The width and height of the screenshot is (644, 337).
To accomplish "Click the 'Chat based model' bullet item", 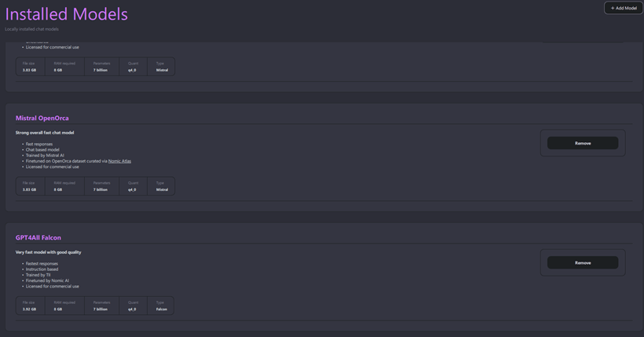I will (42, 149).
